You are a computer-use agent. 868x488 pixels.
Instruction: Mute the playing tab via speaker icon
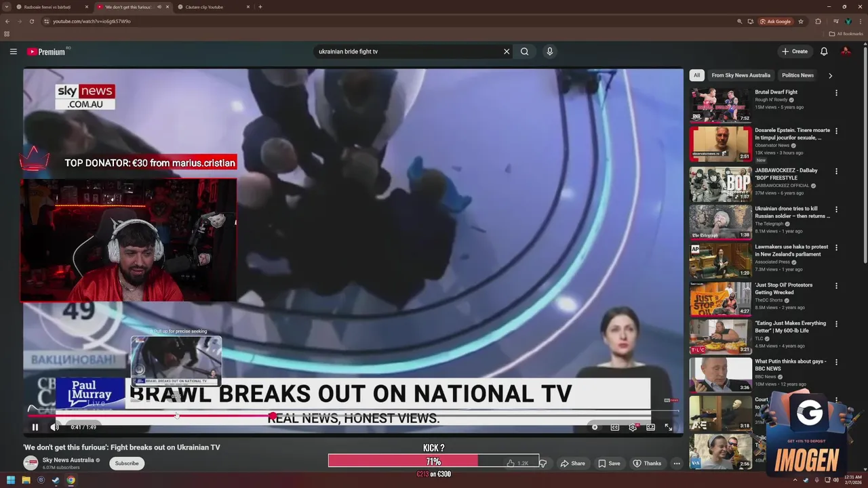click(159, 7)
